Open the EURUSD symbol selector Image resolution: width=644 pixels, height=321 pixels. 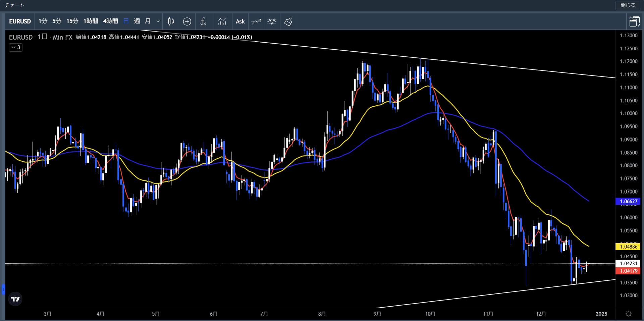pos(20,21)
